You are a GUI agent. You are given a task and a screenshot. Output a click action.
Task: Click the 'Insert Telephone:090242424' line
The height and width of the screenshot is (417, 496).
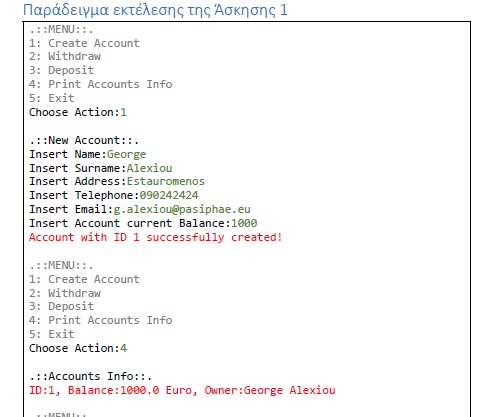tap(114, 195)
